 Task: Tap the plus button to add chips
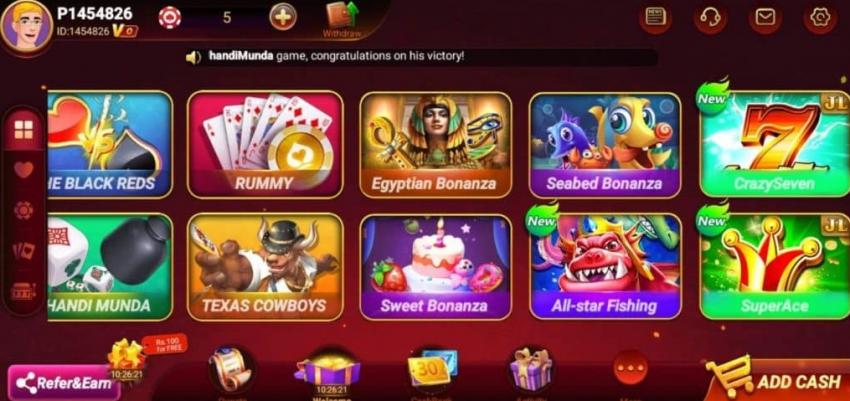tap(283, 17)
